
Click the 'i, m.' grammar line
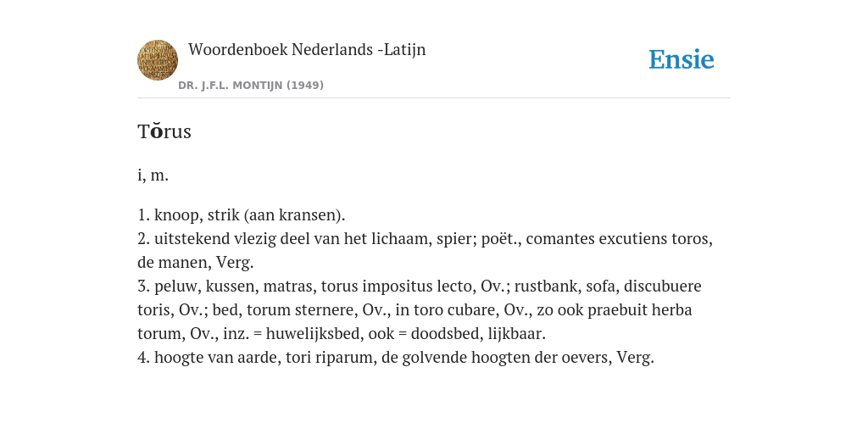[x=153, y=175]
